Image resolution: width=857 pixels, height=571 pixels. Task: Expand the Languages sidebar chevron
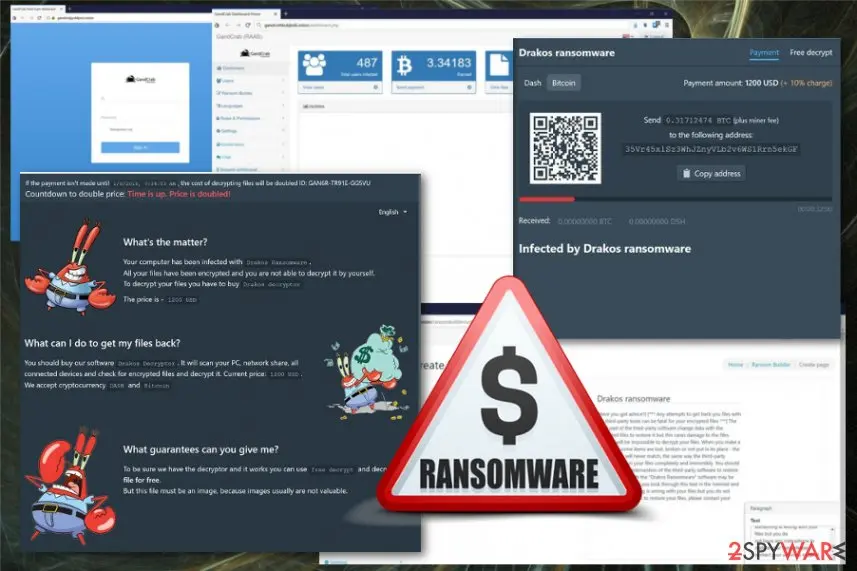click(283, 106)
